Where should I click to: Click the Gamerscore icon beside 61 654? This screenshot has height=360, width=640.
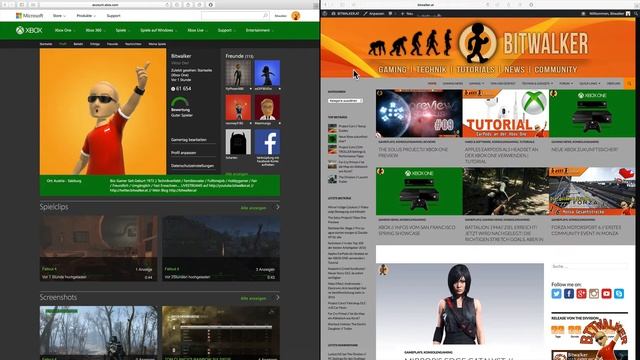click(x=173, y=89)
